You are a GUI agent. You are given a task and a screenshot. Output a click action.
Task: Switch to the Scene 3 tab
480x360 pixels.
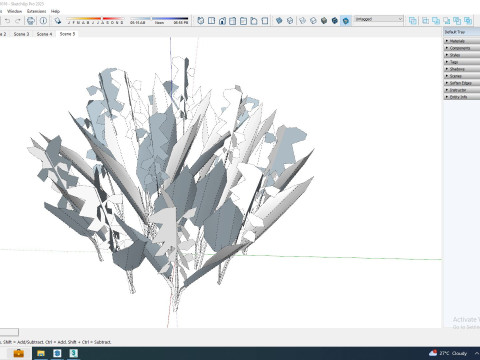[x=21, y=34]
